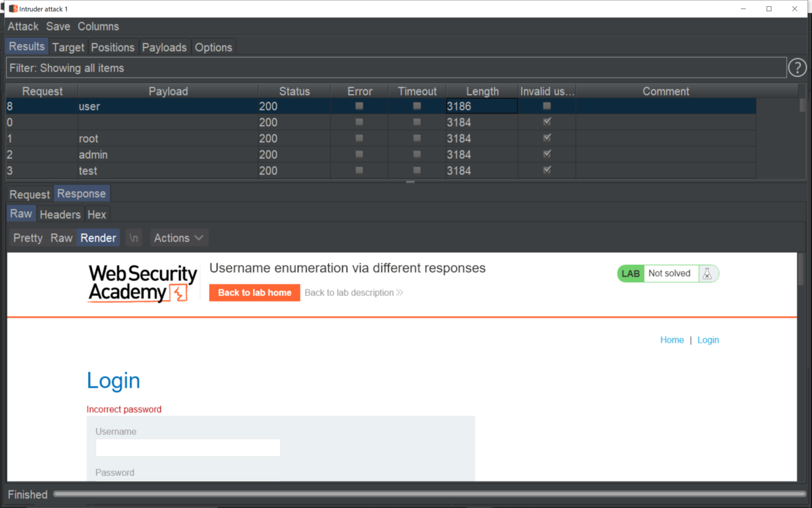Switch to the Headers sub-tab
The image size is (812, 508).
(x=60, y=215)
